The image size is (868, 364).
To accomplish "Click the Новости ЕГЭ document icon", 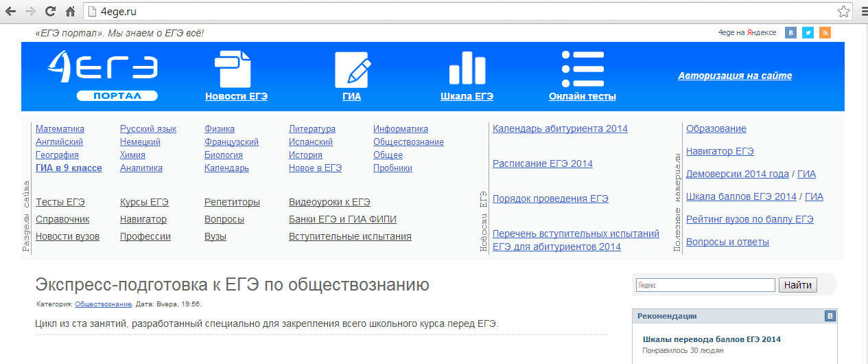I will pos(233,69).
